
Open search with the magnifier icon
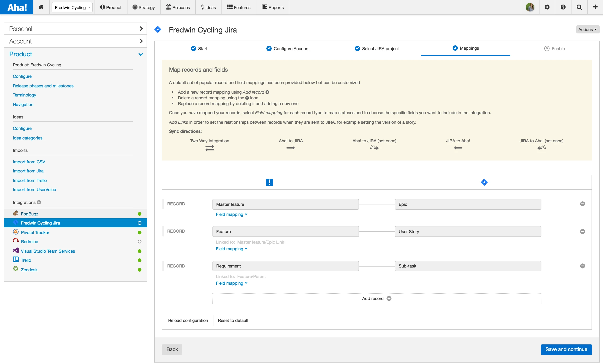(579, 7)
